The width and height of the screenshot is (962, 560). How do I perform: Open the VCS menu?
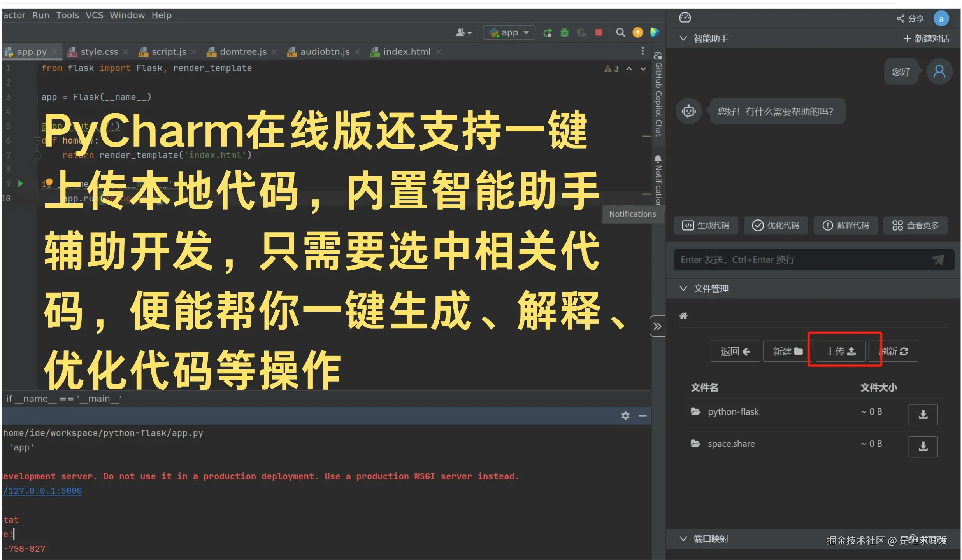pos(94,15)
